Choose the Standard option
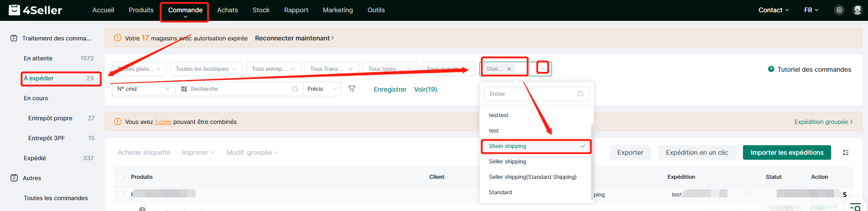 535,192
